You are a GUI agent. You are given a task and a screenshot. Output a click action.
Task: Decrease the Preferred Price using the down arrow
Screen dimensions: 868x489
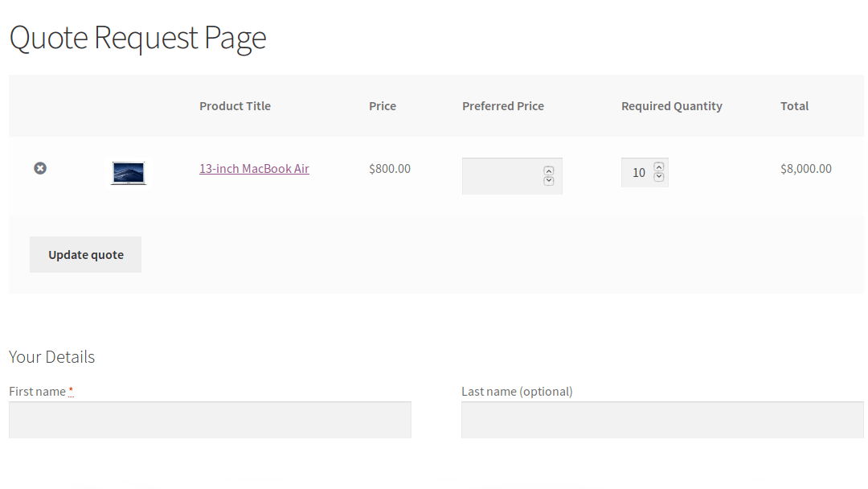coord(550,182)
